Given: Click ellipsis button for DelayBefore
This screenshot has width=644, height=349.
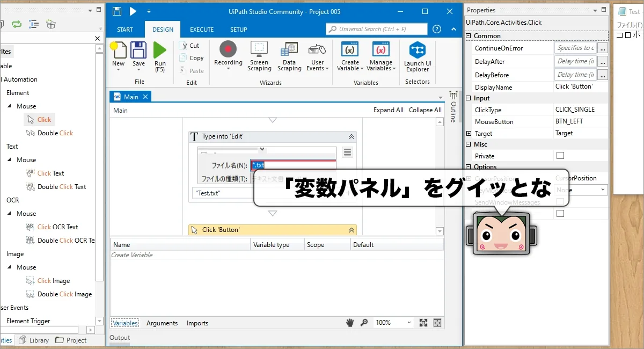Looking at the screenshot, I should (x=603, y=75).
